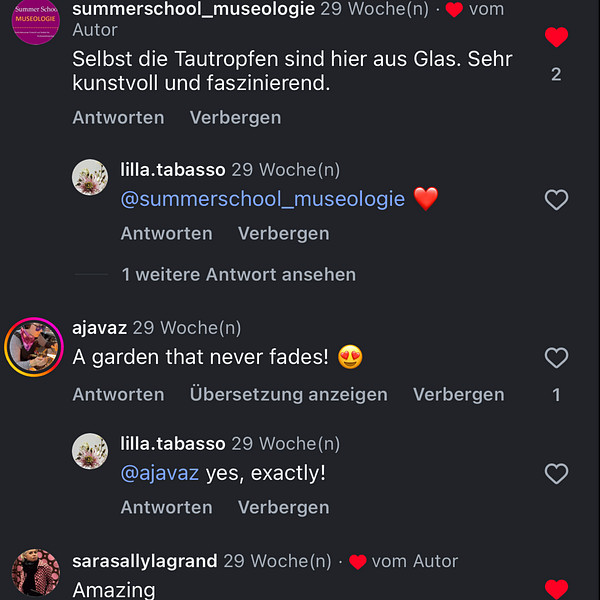Like lilla.tabasso's reply to summerschool_museologie

pos(556,200)
